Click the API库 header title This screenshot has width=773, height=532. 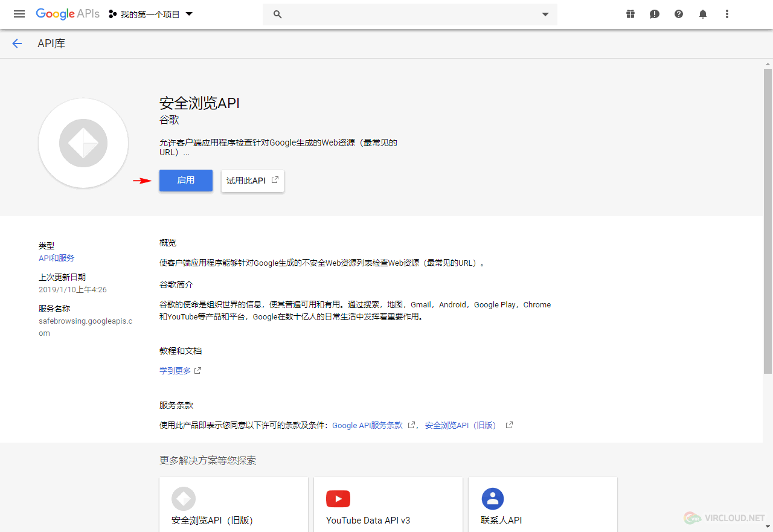point(51,43)
